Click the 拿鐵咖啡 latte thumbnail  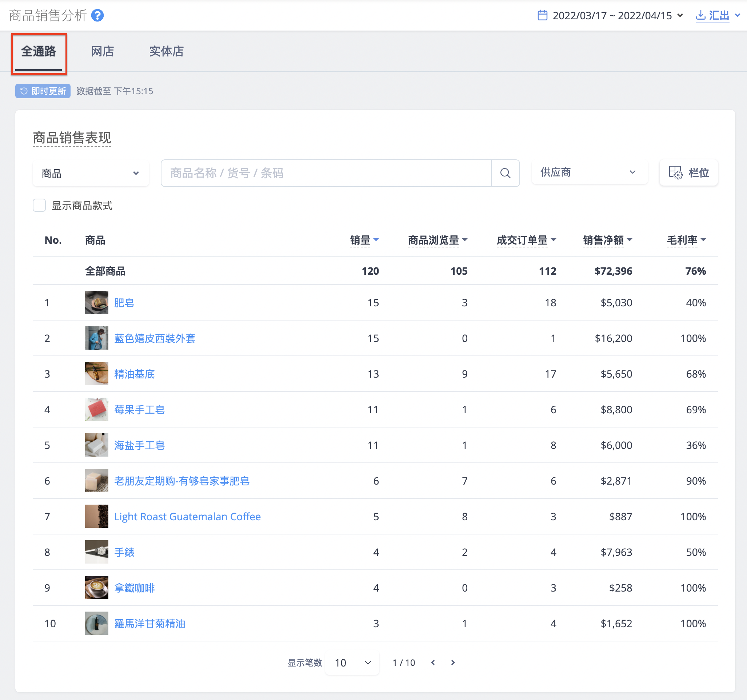(x=97, y=588)
